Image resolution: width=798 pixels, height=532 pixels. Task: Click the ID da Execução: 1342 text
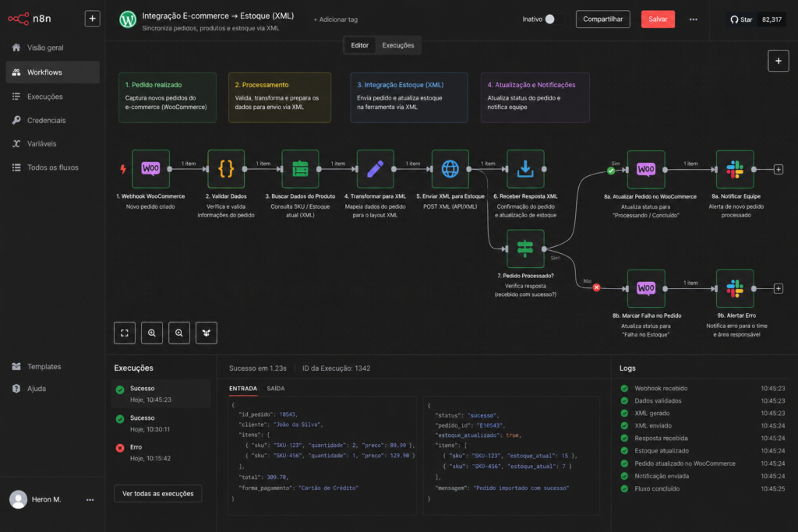[x=336, y=368]
